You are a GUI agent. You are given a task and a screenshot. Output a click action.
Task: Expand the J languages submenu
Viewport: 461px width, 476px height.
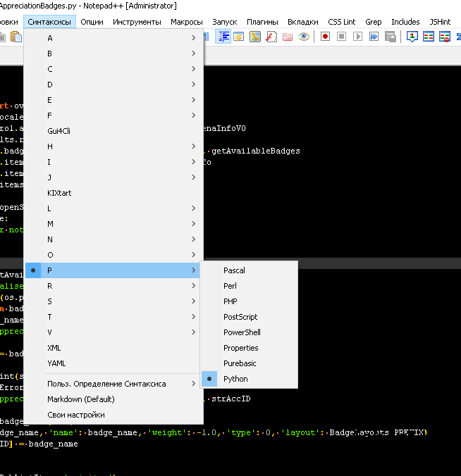(113, 177)
